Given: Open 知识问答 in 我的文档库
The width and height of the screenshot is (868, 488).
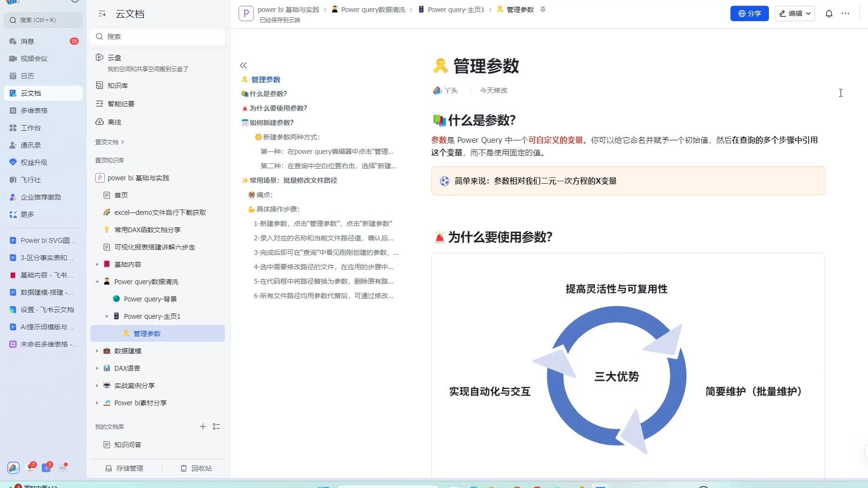Looking at the screenshot, I should (158, 445).
